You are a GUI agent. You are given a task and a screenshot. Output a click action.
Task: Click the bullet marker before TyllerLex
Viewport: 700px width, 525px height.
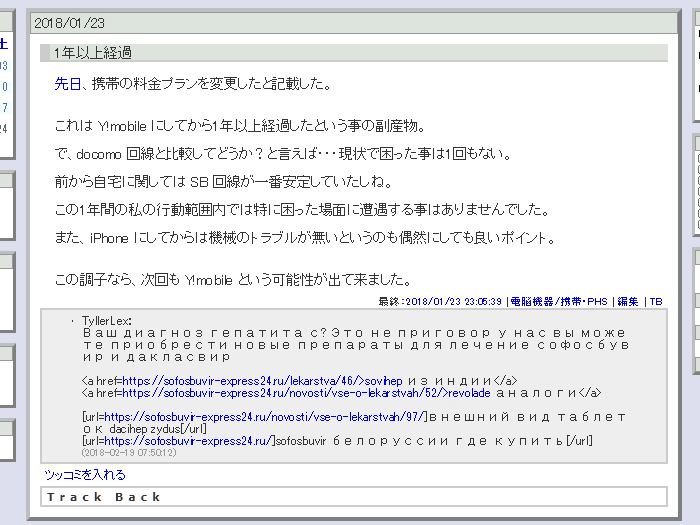click(x=73, y=320)
